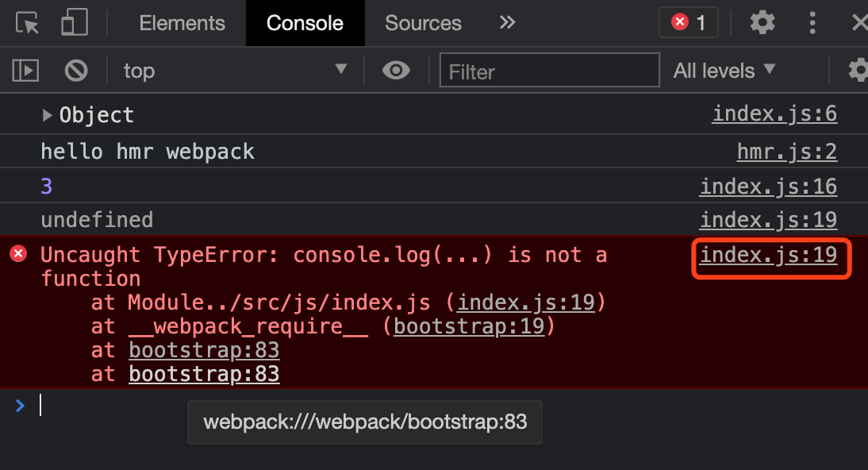Switch to the Sources tab
This screenshot has height=470, width=868.
click(423, 23)
